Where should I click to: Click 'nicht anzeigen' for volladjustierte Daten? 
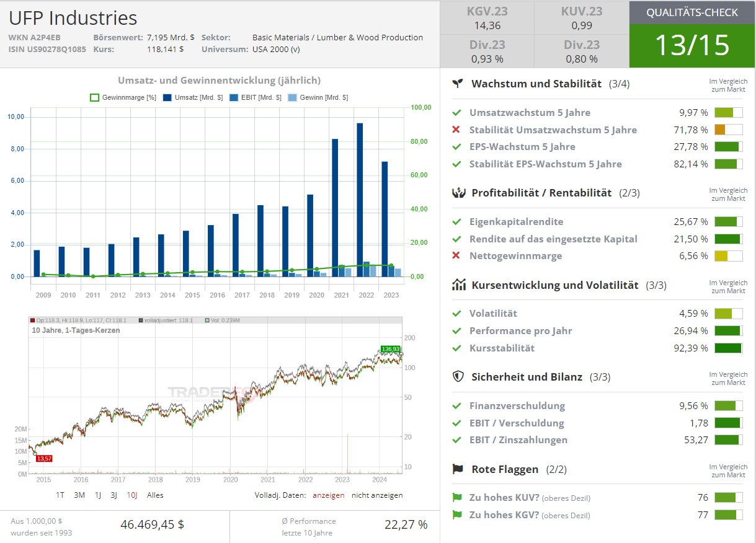(x=377, y=495)
